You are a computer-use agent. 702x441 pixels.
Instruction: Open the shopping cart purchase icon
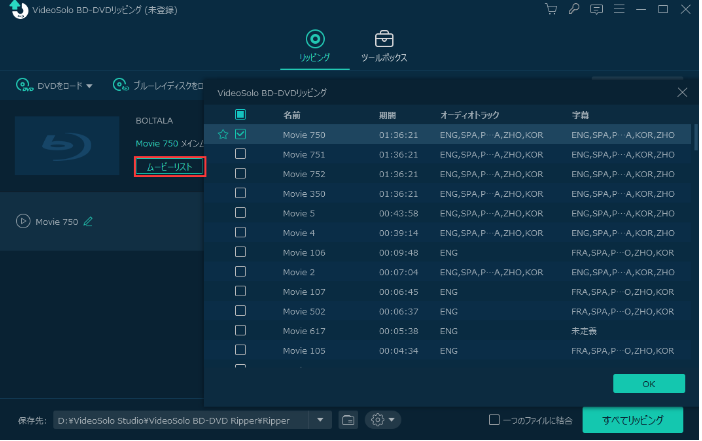coord(551,9)
